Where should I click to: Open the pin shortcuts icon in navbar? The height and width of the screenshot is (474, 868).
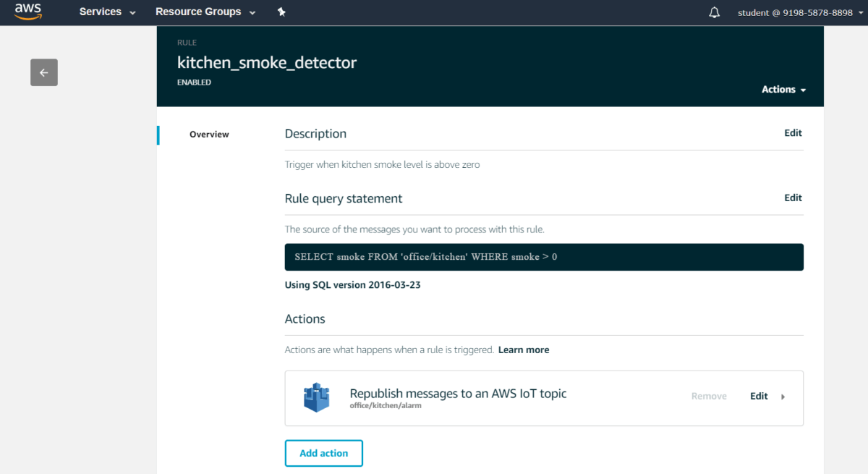coord(281,12)
